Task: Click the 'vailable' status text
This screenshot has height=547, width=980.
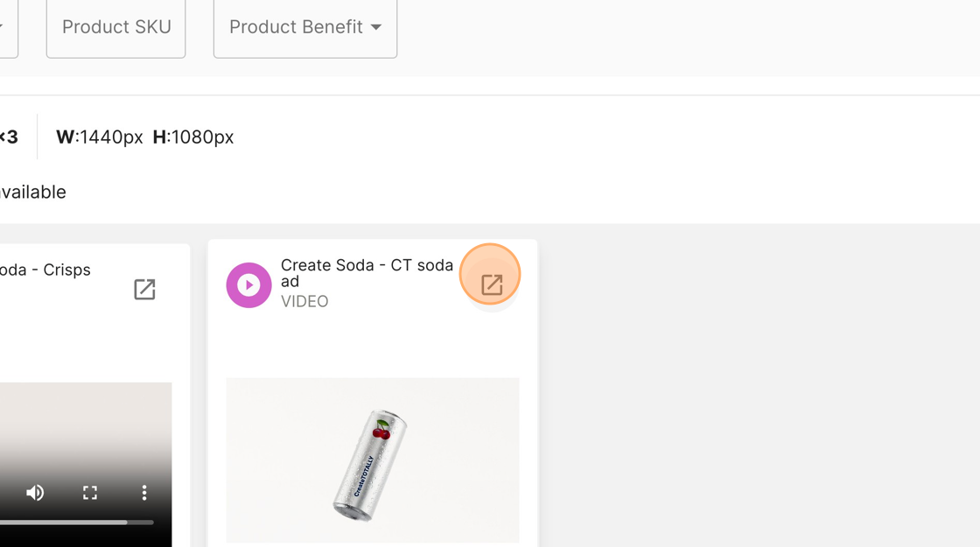Action: click(33, 192)
